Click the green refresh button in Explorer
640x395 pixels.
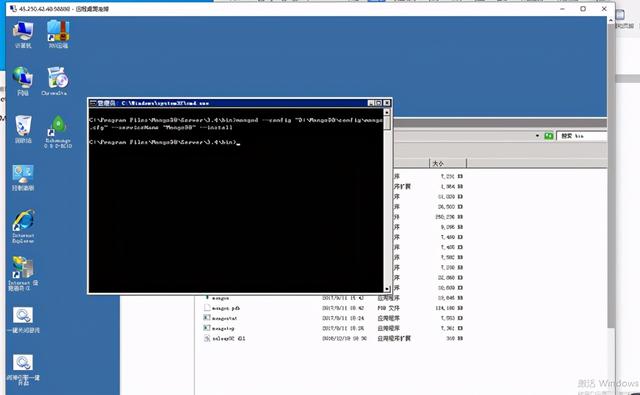[x=549, y=136]
